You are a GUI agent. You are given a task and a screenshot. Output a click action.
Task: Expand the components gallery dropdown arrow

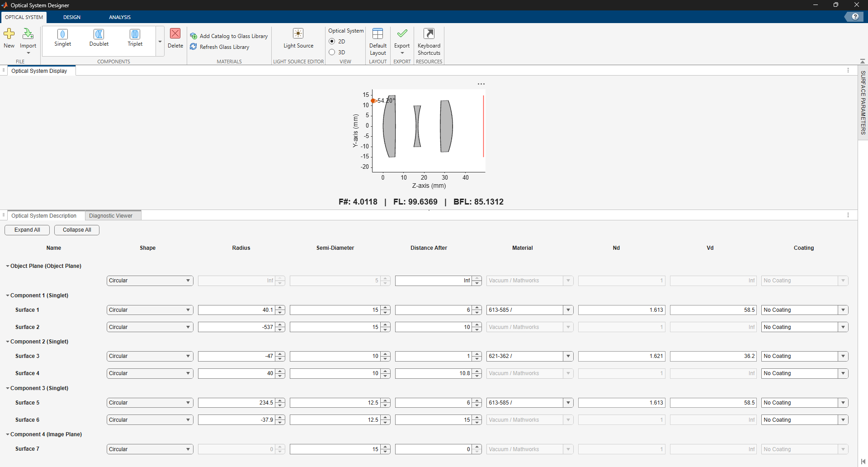coord(160,42)
